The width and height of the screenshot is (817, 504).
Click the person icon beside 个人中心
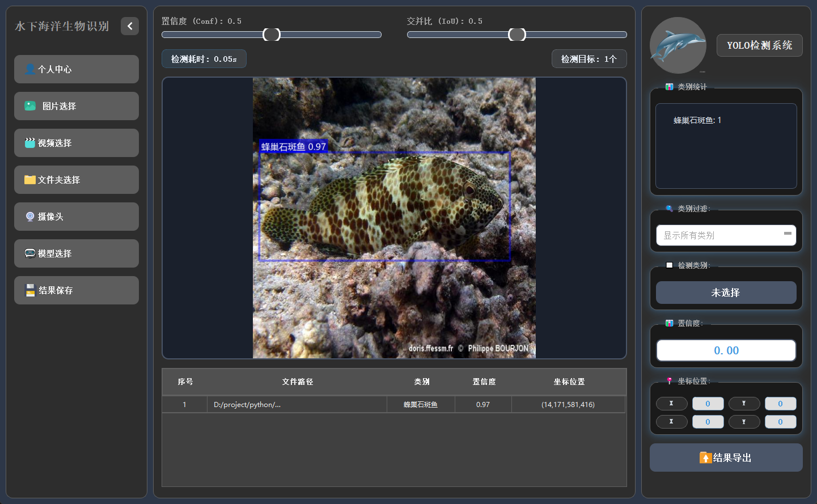(30, 69)
